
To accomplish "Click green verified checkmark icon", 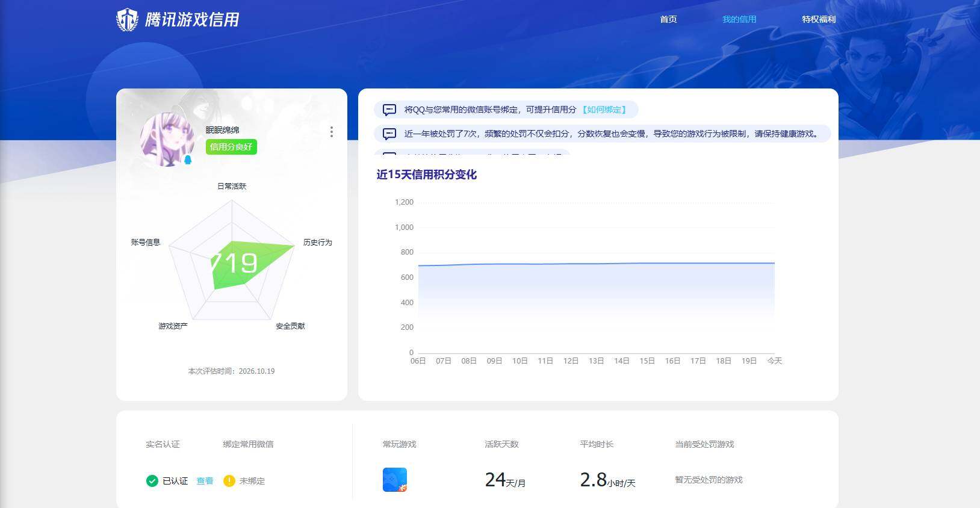I will (x=152, y=480).
